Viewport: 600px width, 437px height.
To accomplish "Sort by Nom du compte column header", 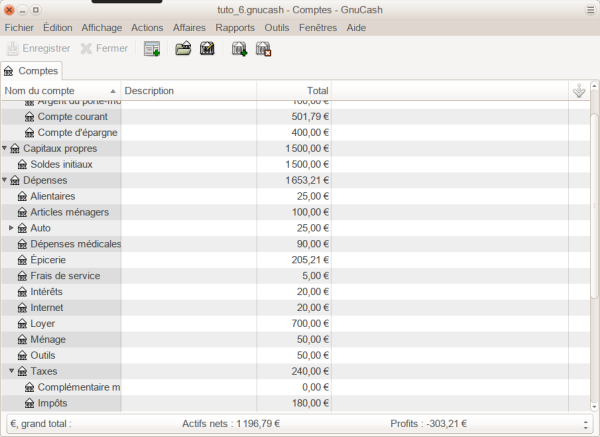I will [x=60, y=91].
